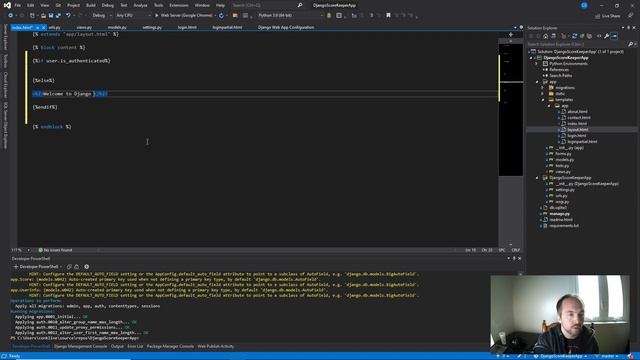The image size is (640, 360).
Task: Open the Edit menu
Action: click(31, 5)
